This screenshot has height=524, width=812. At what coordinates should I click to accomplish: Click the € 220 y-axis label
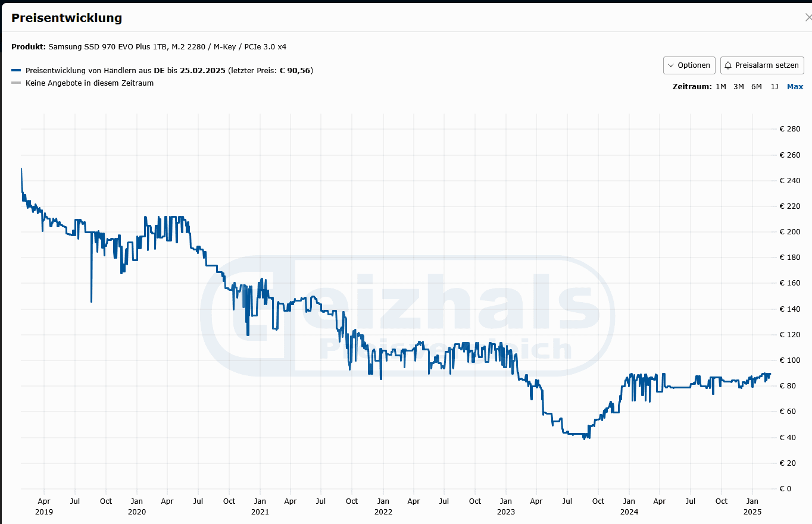pyautogui.click(x=789, y=206)
